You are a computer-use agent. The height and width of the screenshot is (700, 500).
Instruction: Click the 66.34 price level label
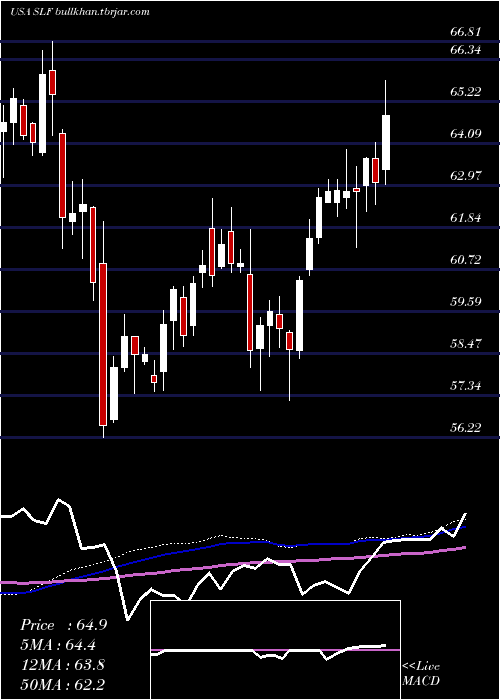point(465,50)
